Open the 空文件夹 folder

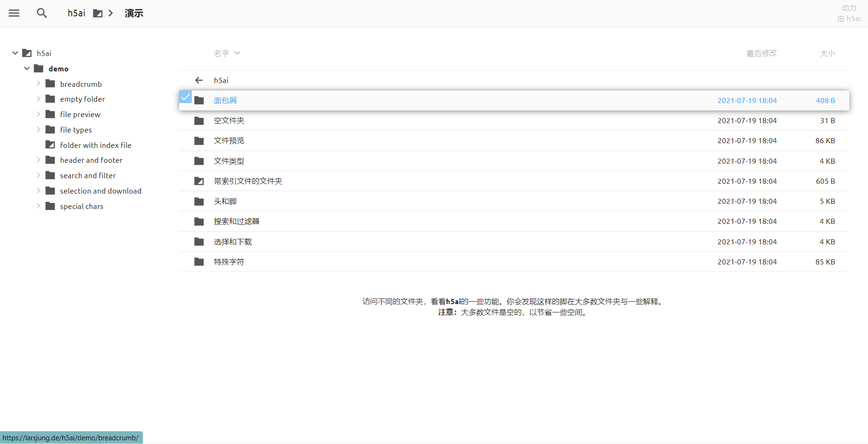click(x=229, y=120)
